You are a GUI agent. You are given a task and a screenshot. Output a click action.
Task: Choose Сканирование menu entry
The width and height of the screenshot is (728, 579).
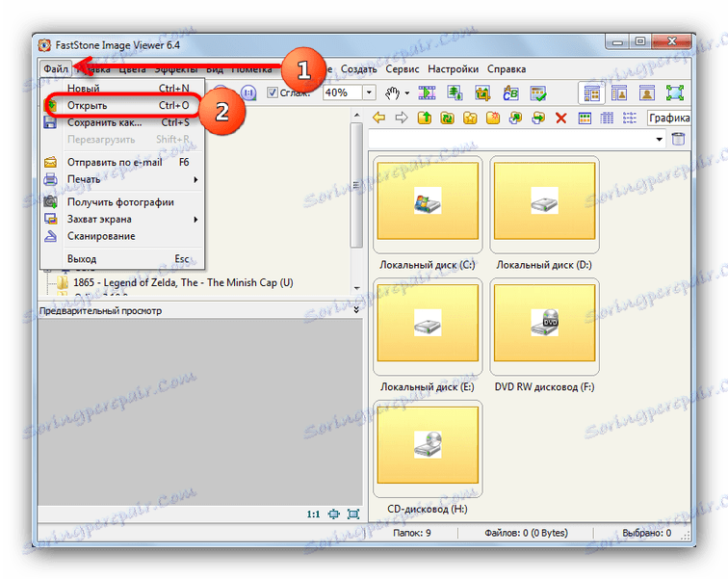coord(123,236)
